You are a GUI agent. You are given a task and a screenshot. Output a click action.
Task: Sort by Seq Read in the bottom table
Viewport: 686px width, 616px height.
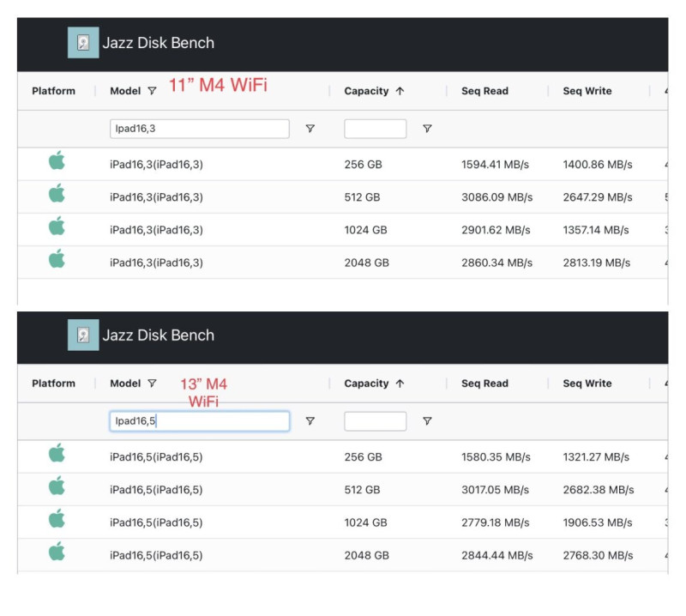pos(484,383)
